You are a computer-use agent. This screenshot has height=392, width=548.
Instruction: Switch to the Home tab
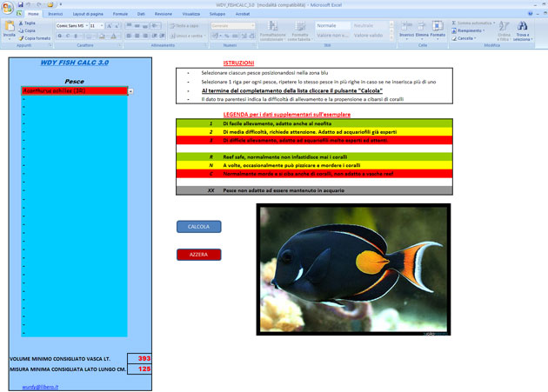click(33, 14)
